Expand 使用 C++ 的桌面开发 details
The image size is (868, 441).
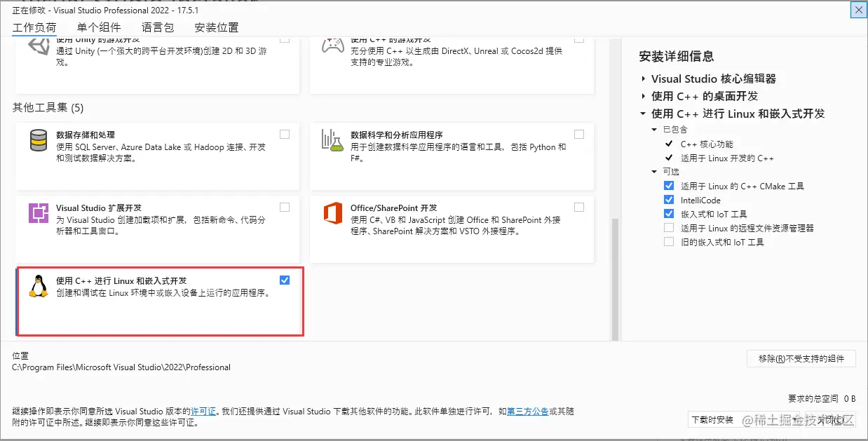pos(643,96)
